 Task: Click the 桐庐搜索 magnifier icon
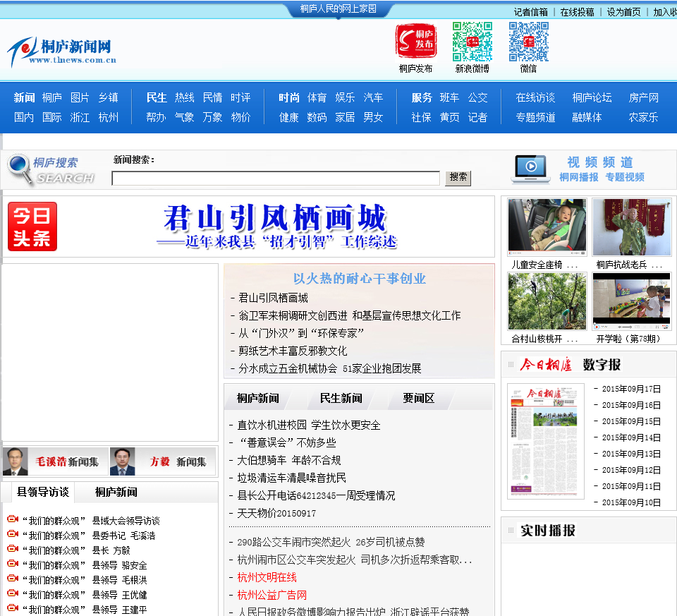point(20,169)
